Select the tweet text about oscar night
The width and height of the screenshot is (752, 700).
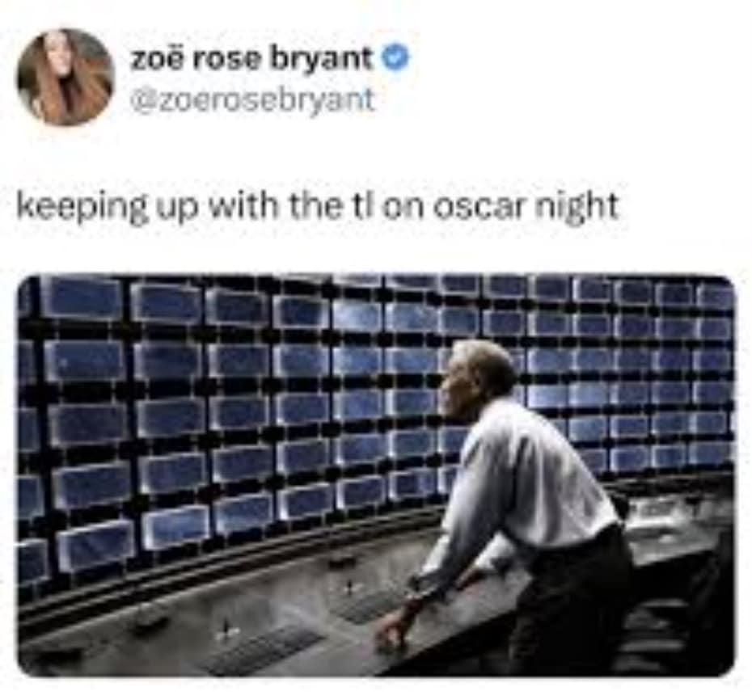(x=317, y=207)
